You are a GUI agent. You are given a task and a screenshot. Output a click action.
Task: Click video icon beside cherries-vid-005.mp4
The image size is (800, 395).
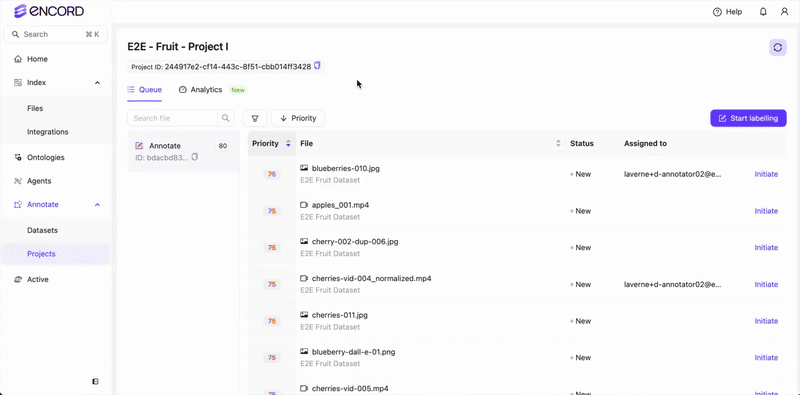click(304, 388)
